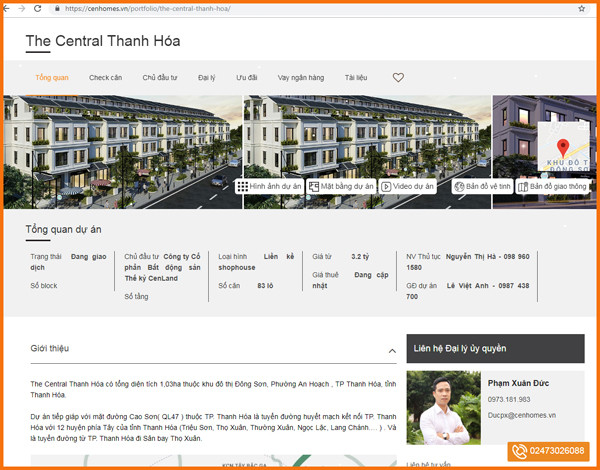The height and width of the screenshot is (470, 600).
Task: Open the Chủ đầu tư tab
Action: (x=159, y=77)
